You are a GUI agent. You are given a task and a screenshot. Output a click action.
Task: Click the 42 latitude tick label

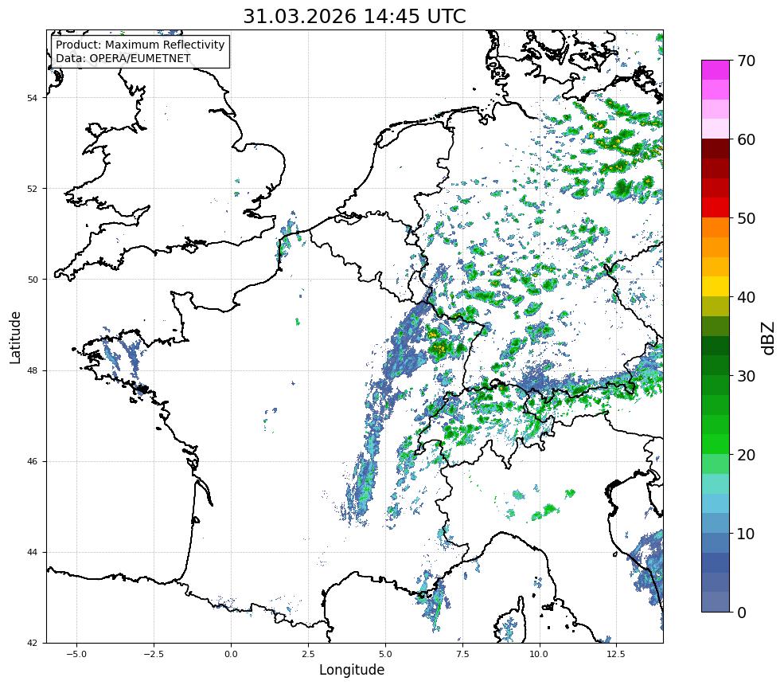coord(32,643)
